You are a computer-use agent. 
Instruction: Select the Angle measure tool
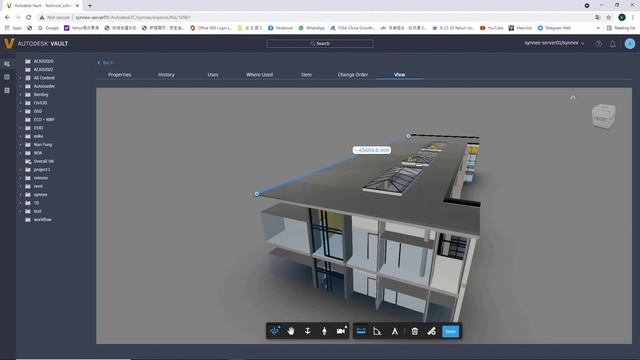pos(377,331)
